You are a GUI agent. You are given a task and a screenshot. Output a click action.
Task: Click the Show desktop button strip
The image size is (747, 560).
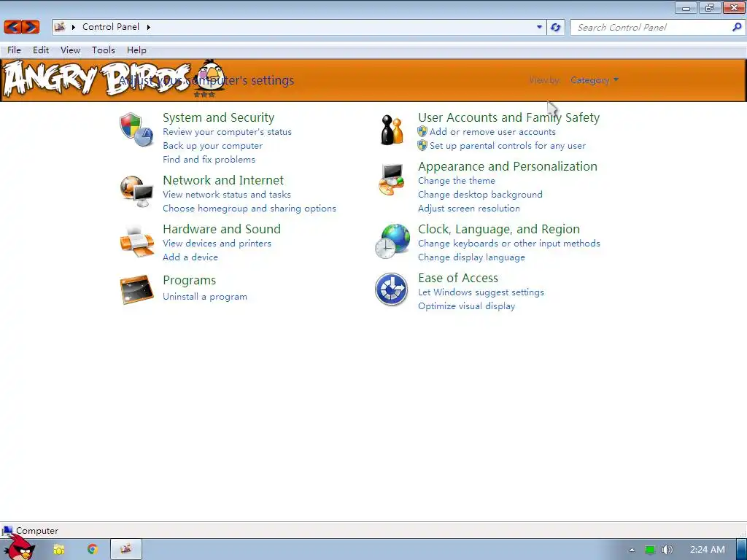[742, 549]
